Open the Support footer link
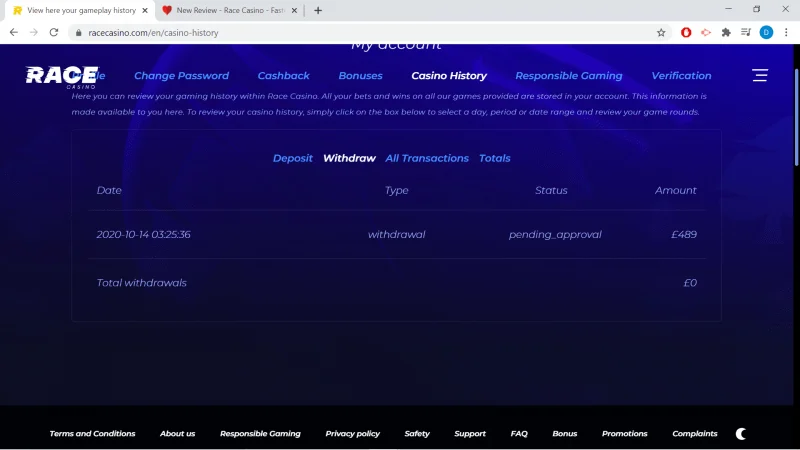The height and width of the screenshot is (450, 800). coord(470,434)
